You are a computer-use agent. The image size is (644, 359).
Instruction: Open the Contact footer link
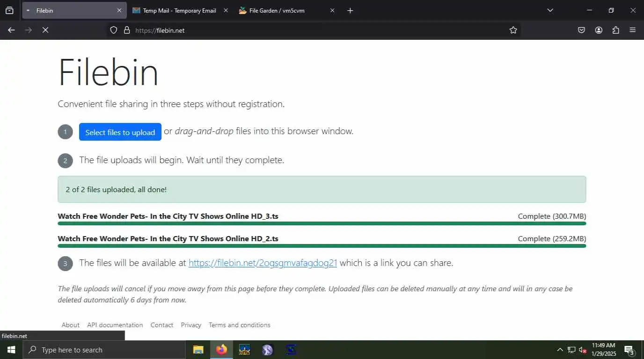[x=162, y=325]
